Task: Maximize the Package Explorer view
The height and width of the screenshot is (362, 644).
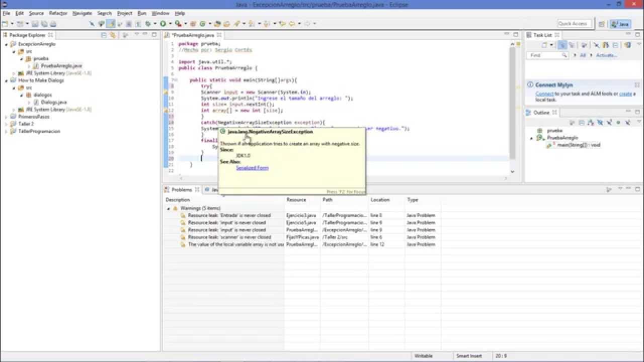Action: 154,35
